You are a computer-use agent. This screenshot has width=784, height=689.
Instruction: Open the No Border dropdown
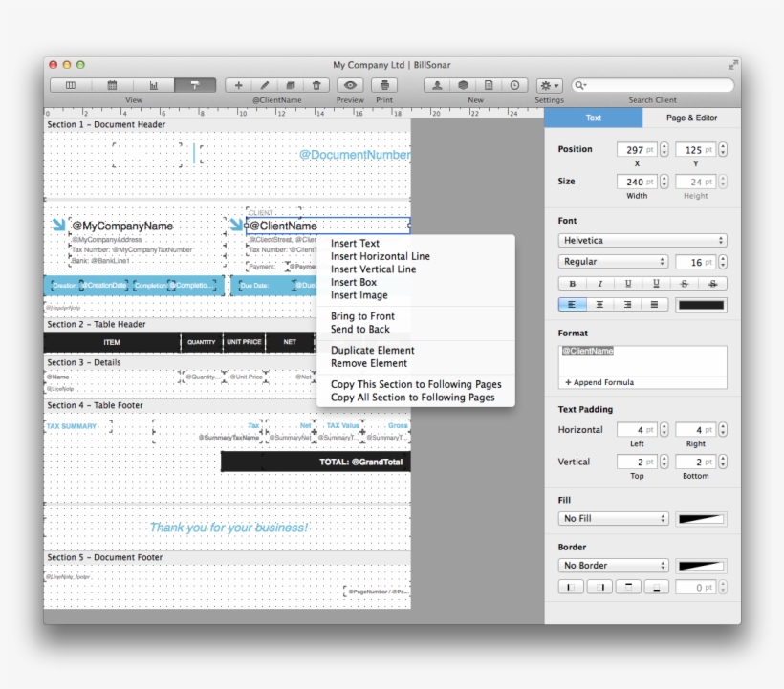tap(613, 565)
